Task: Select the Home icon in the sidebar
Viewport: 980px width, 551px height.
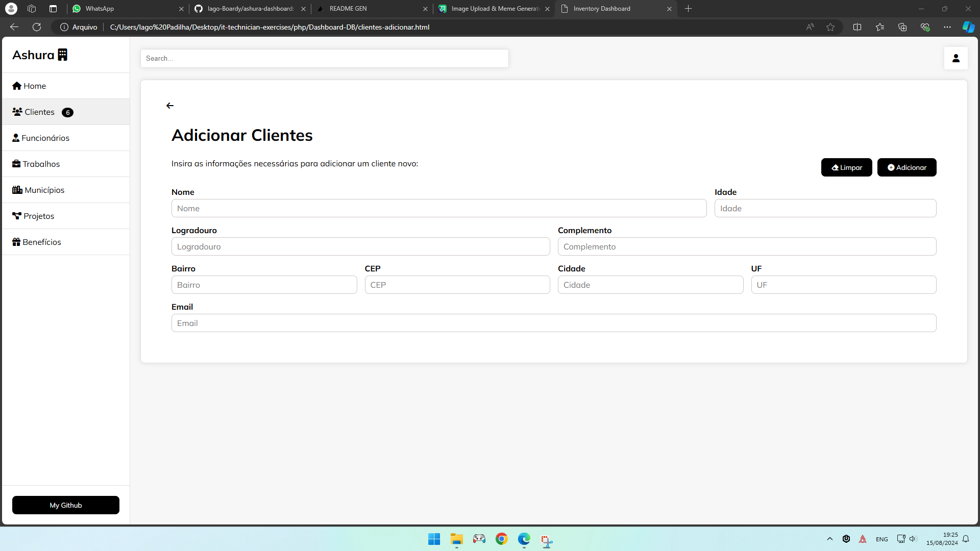Action: (17, 86)
